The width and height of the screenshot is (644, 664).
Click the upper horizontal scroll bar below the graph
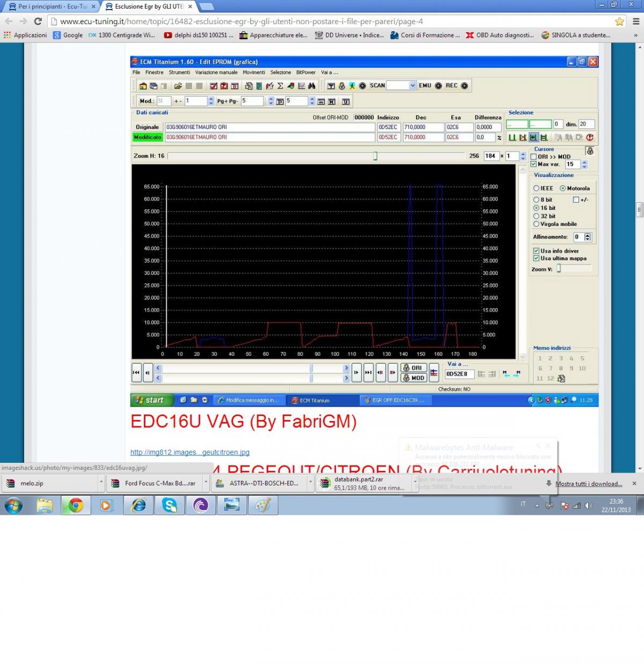pos(253,368)
